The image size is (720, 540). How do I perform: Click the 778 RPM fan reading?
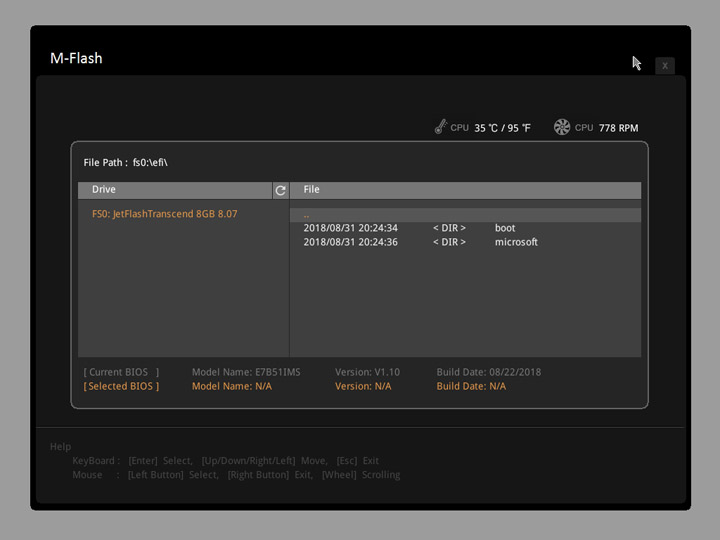[x=618, y=128]
